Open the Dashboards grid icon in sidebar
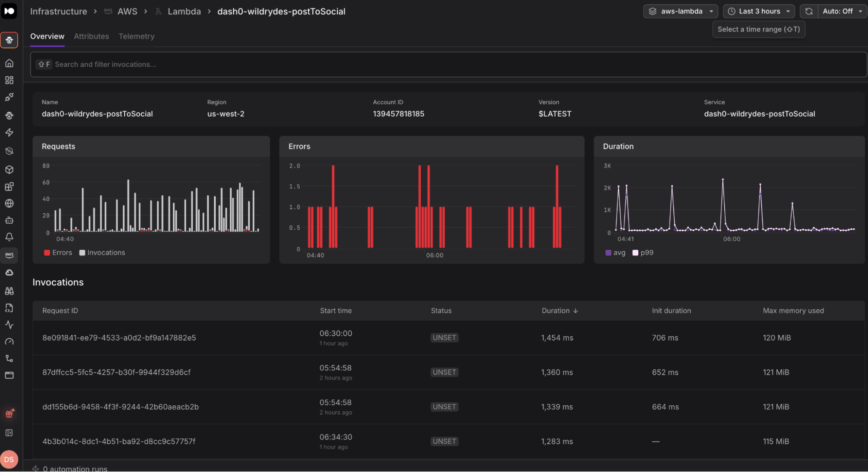 (9, 80)
